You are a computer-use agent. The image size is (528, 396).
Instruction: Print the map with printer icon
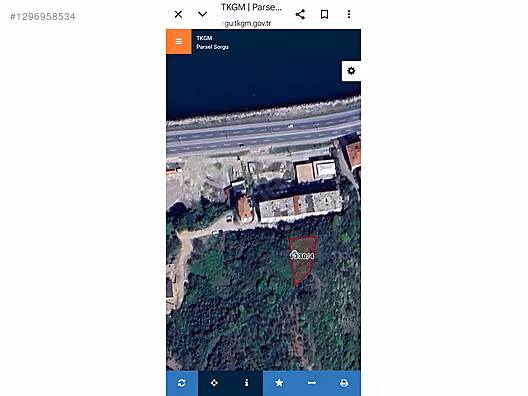[344, 383]
